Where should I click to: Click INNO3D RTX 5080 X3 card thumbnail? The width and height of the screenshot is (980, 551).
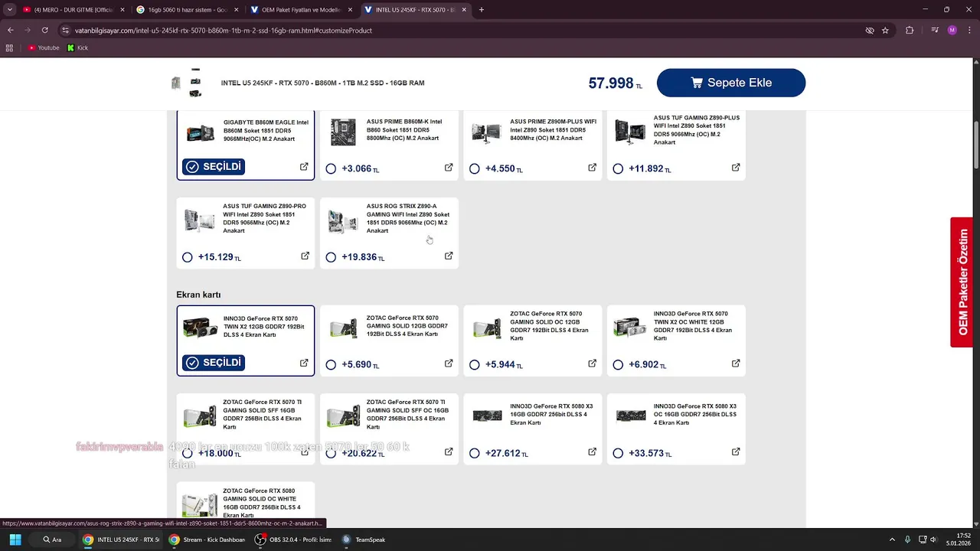click(x=487, y=416)
